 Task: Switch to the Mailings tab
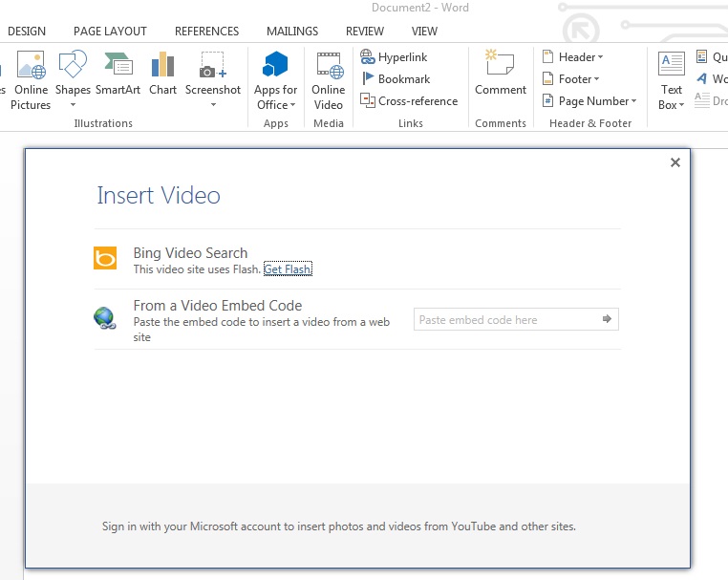[x=292, y=32]
